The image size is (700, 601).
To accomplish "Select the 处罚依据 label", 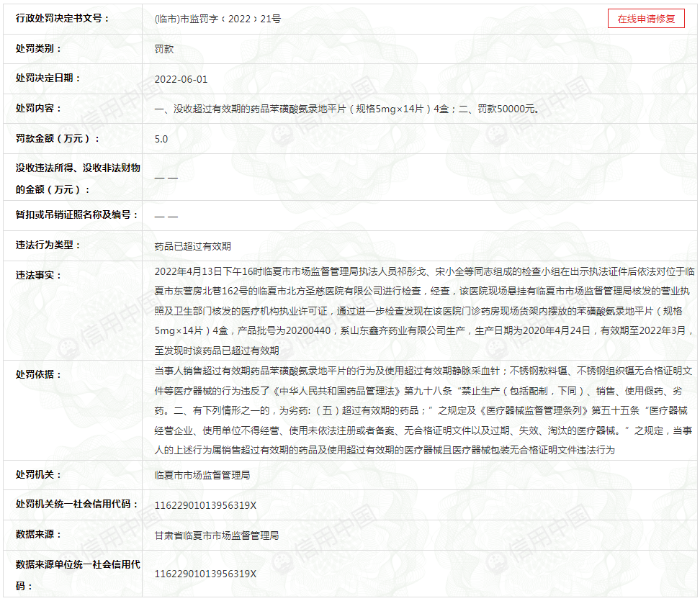I will coord(39,375).
